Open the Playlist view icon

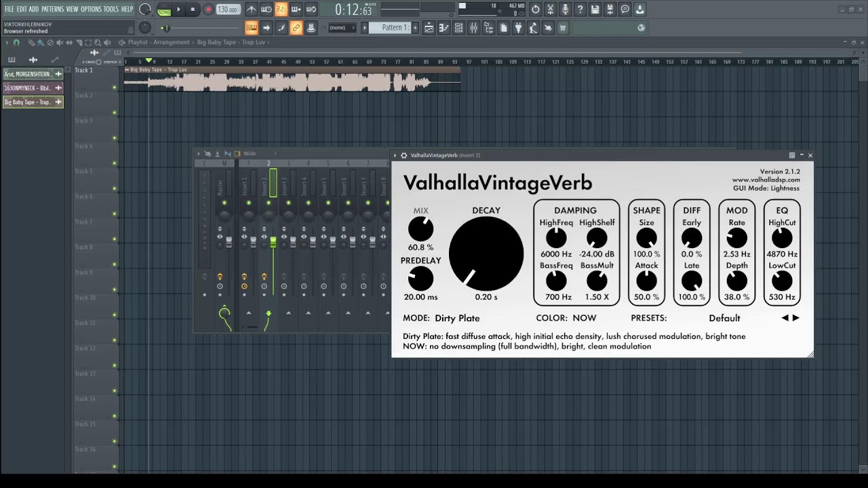click(x=429, y=28)
